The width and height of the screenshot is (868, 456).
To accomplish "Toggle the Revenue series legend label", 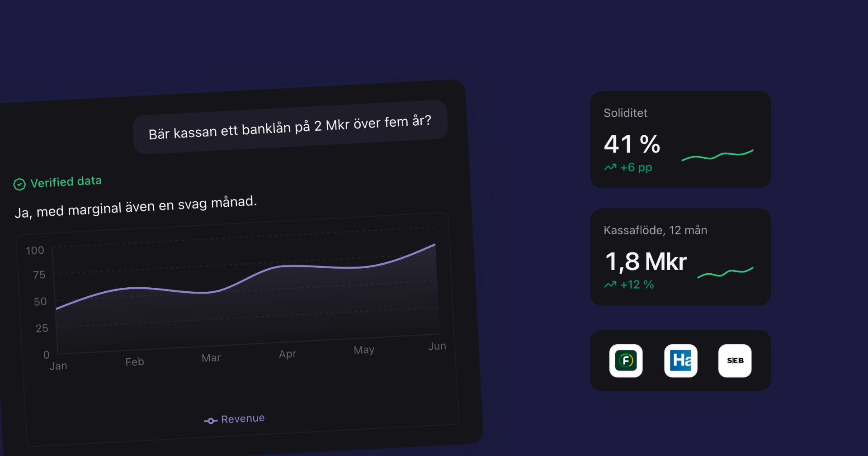I will click(x=243, y=419).
